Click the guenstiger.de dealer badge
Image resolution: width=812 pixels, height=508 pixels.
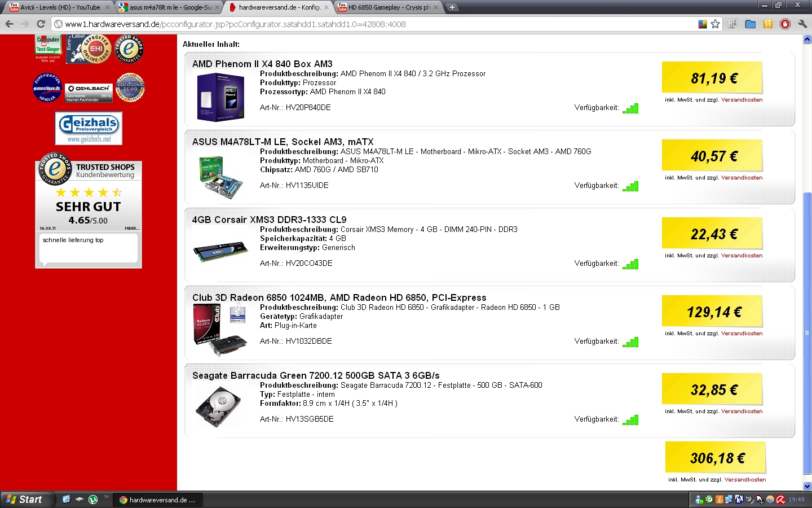coord(47,87)
